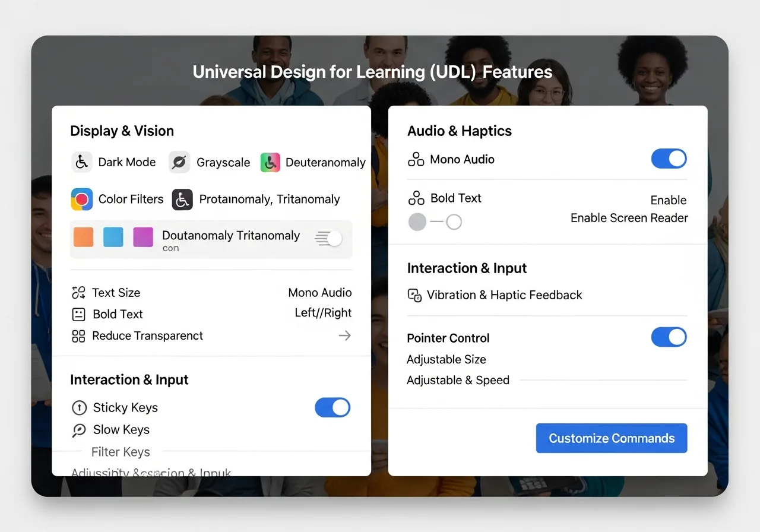Toggle the Pointer Control switch
The width and height of the screenshot is (760, 532).
[669, 337]
